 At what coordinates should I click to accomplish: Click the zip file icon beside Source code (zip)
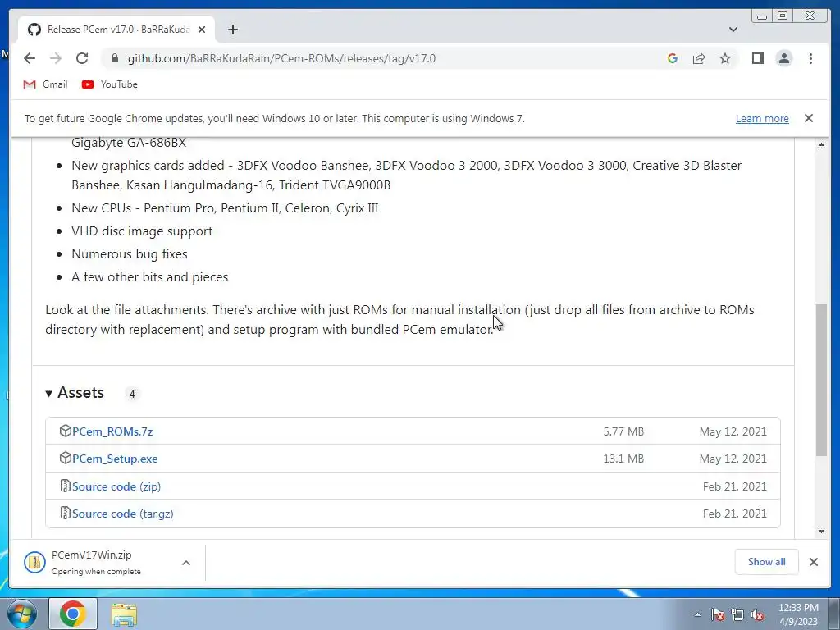(65, 486)
